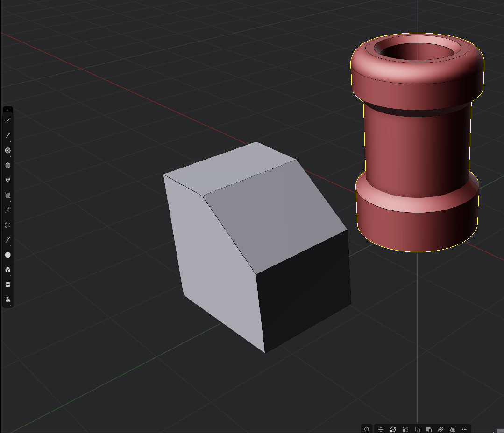Select the Line tool in left toolbar
The height and width of the screenshot is (433, 504).
8,121
